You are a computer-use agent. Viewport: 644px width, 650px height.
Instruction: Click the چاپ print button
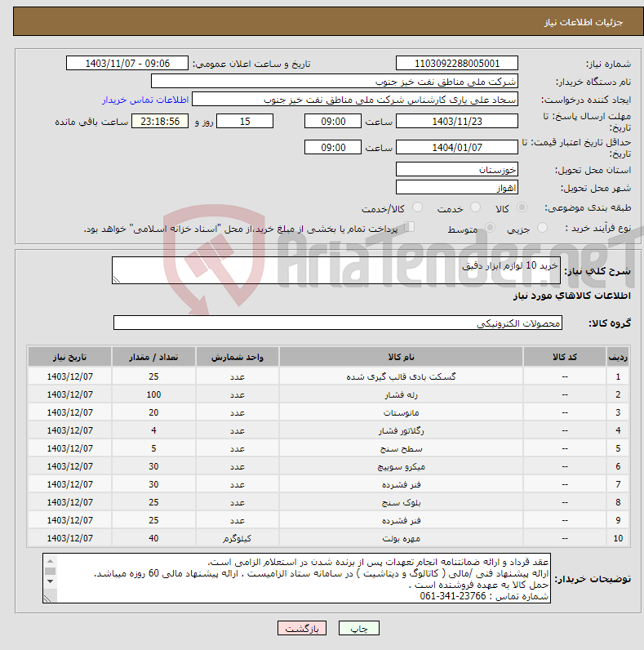[x=359, y=628]
